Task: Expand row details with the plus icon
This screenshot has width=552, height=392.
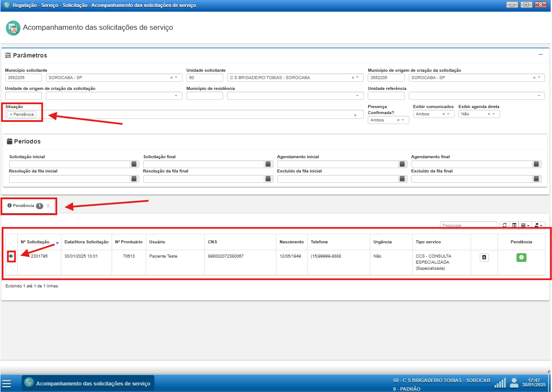Action: tap(11, 256)
